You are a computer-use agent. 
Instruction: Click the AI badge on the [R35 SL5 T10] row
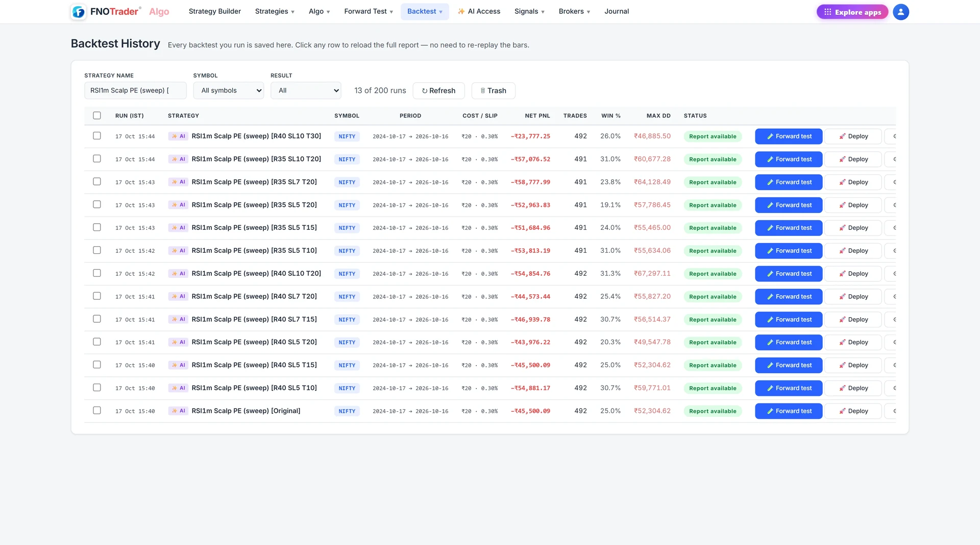(x=178, y=251)
